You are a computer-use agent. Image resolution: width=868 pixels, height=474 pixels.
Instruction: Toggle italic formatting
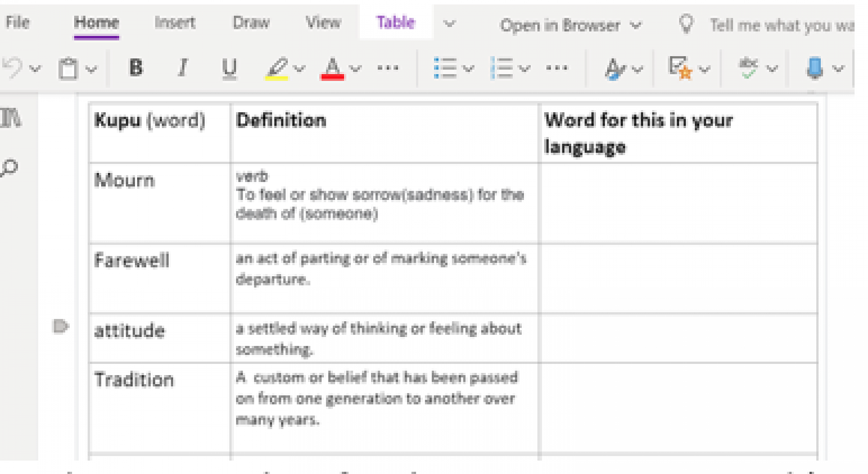tap(183, 68)
